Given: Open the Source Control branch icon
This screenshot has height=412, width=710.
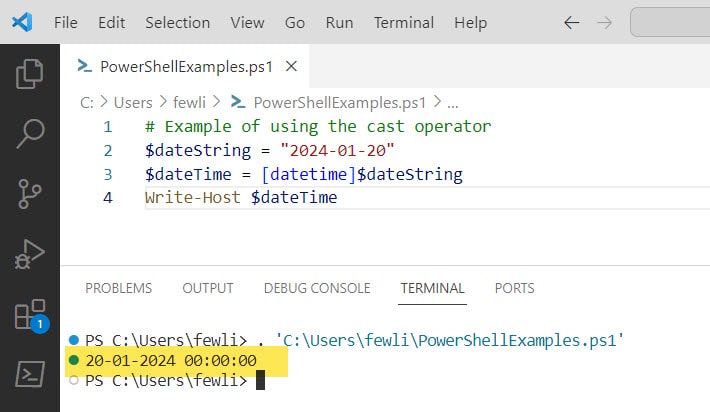Looking at the screenshot, I should (30, 194).
